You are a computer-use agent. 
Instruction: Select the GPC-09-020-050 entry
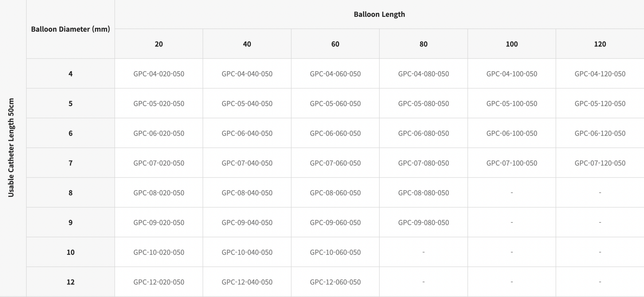pos(159,222)
